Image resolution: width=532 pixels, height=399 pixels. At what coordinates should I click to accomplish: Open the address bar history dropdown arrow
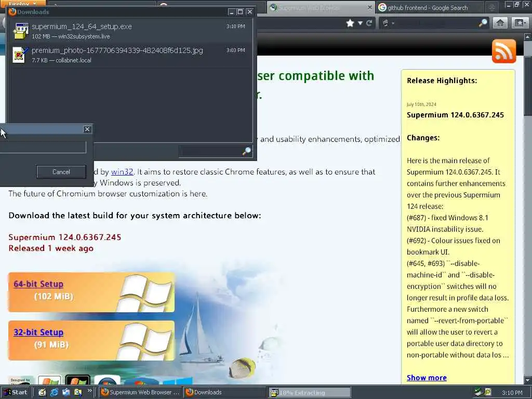pos(360,23)
